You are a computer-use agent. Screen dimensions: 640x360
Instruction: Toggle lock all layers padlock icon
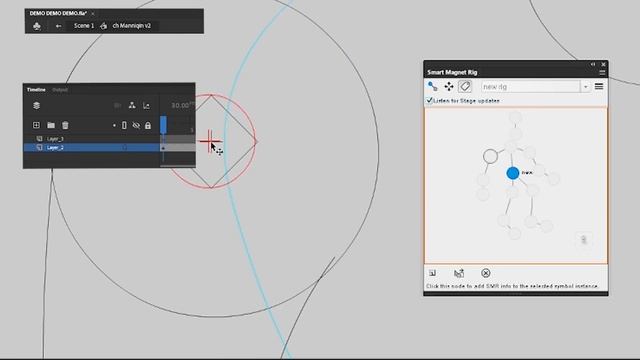tap(148, 126)
